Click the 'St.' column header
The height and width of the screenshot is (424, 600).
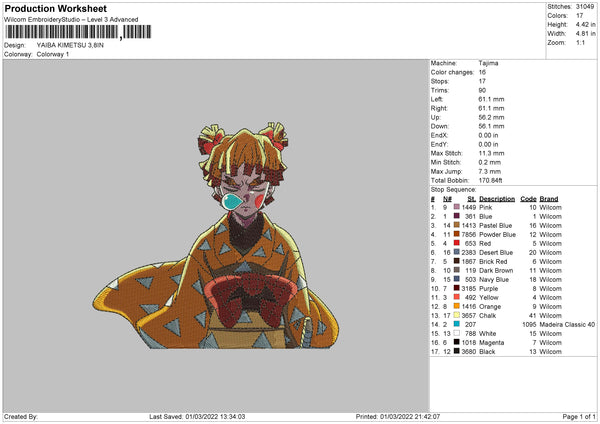click(x=471, y=199)
